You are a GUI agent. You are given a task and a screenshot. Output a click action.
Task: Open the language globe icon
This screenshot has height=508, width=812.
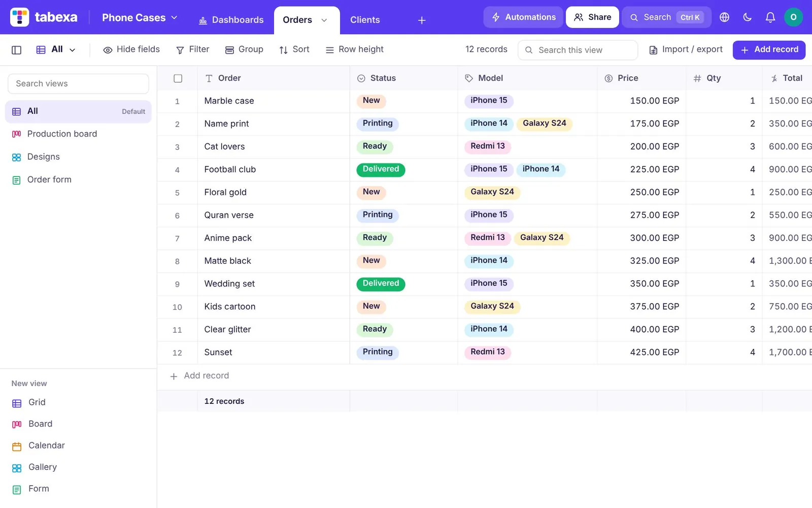click(x=724, y=17)
